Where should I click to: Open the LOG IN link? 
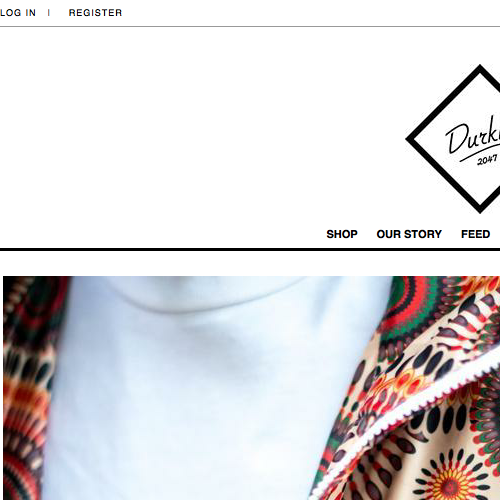[x=18, y=13]
